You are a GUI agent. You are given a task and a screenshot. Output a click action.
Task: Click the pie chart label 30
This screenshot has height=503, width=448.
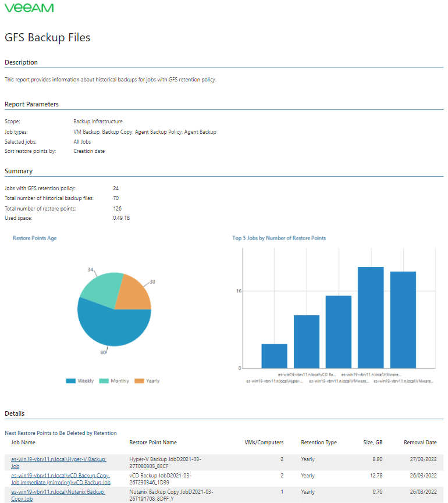click(152, 282)
